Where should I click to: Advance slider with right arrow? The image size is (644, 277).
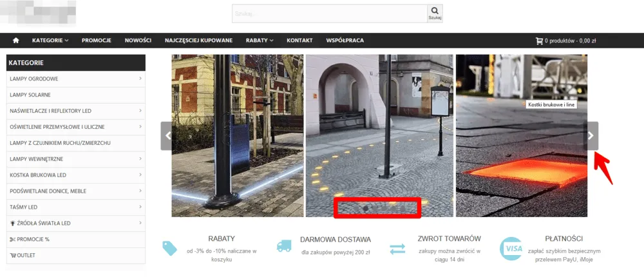591,136
